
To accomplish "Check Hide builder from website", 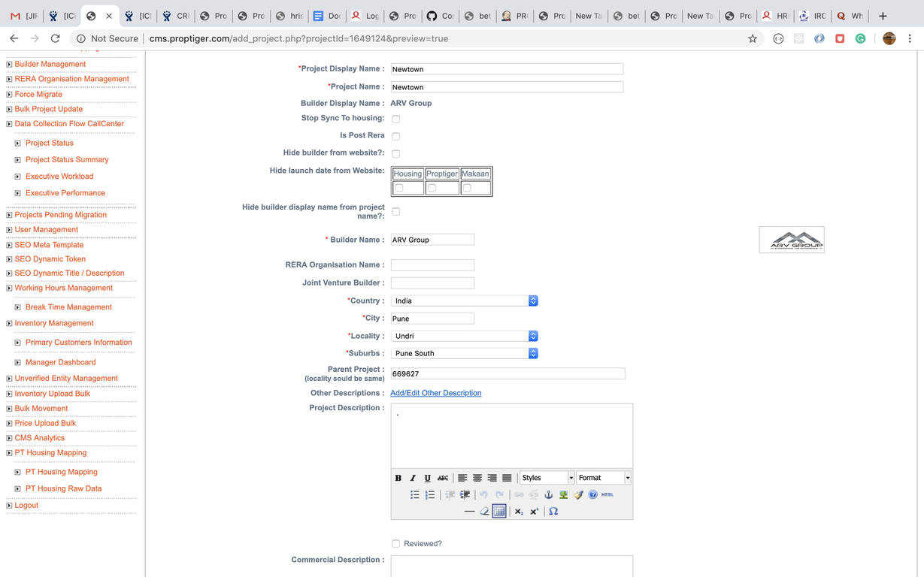I will coord(395,153).
